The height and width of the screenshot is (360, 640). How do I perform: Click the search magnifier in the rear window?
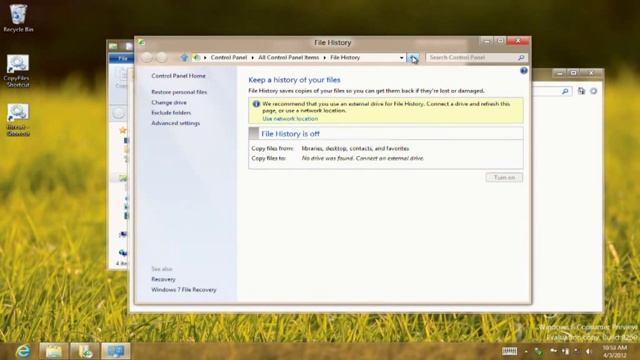tap(565, 91)
